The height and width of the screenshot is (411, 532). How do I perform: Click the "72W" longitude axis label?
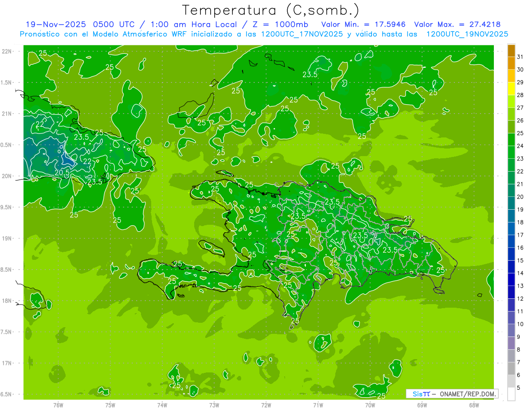266,405
